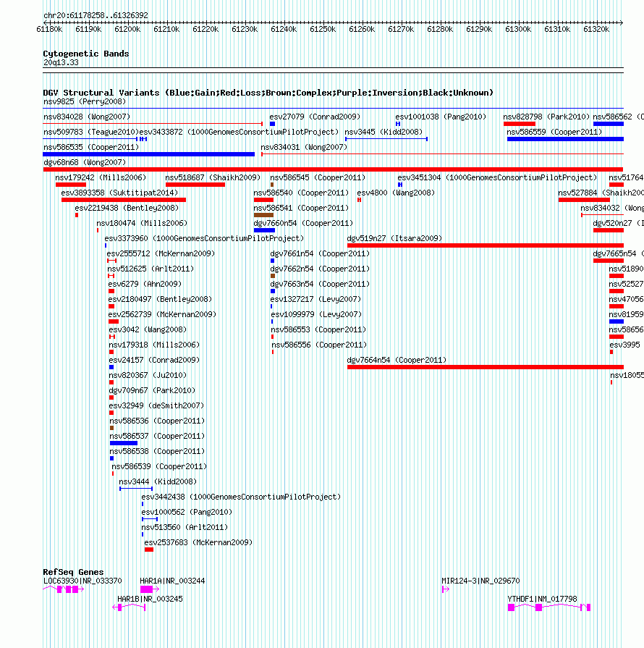Click the esv1001038 (Pang2010) label
The height and width of the screenshot is (648, 644).
click(x=441, y=117)
